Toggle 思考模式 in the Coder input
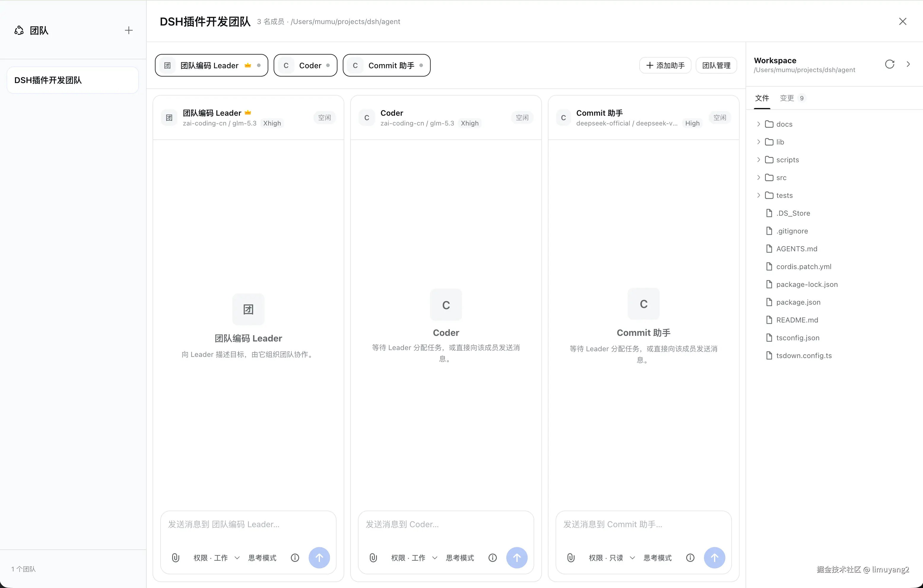The image size is (923, 588). tap(460, 558)
